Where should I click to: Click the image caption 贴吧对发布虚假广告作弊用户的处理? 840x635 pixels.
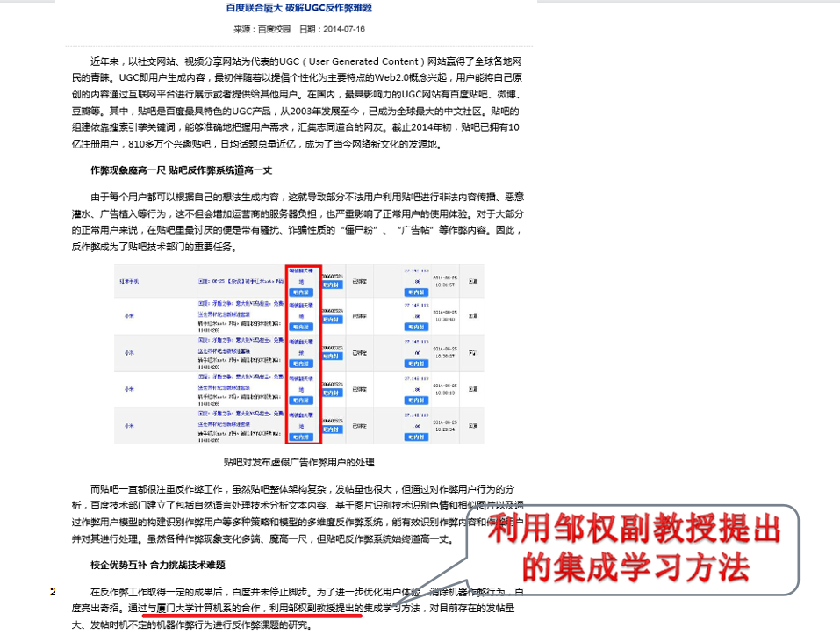click(299, 462)
